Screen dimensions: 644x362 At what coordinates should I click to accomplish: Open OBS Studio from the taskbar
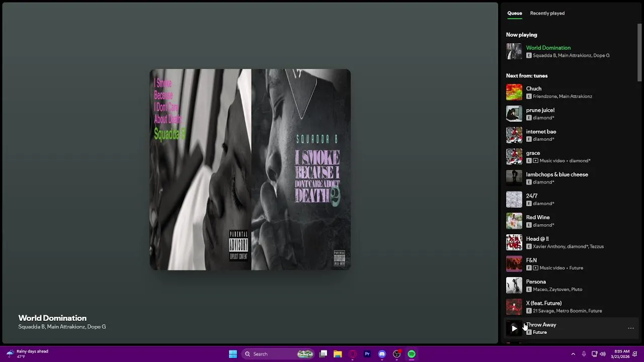(x=396, y=354)
